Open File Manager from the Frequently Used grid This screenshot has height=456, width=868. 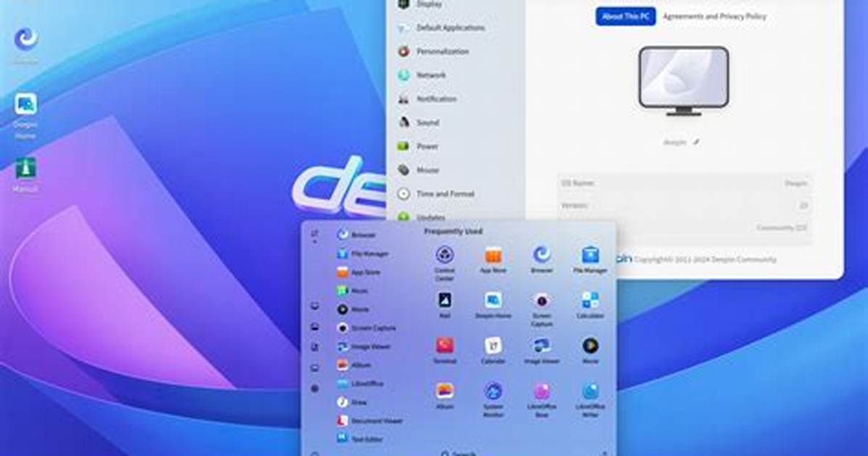coord(590,256)
